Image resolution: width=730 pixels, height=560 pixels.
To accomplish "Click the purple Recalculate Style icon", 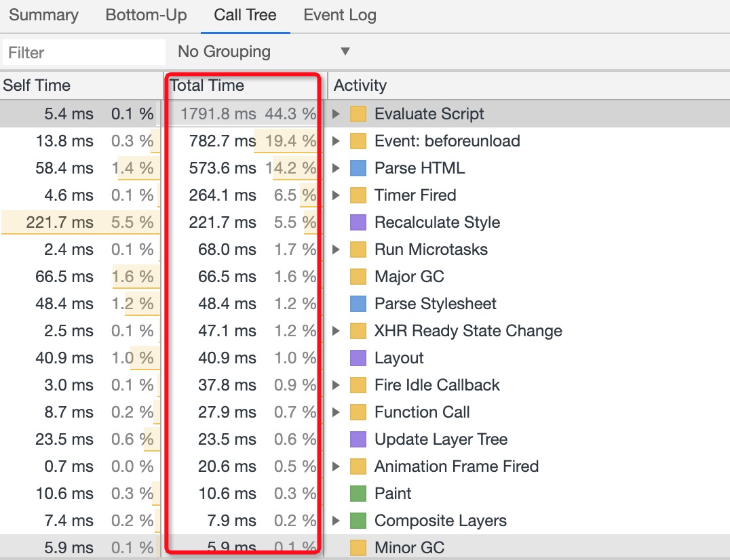I will pos(358,222).
